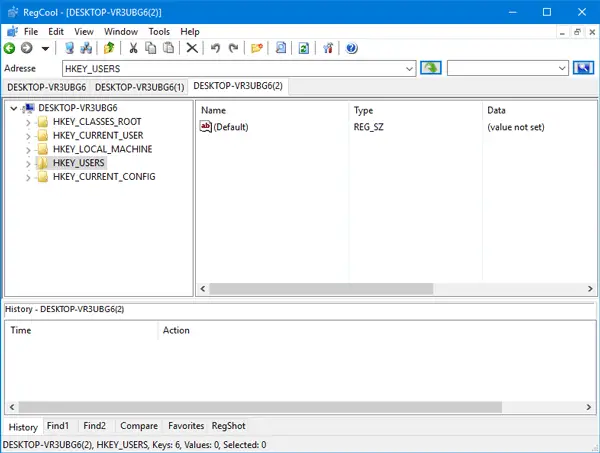Click the Type column header

(x=363, y=109)
